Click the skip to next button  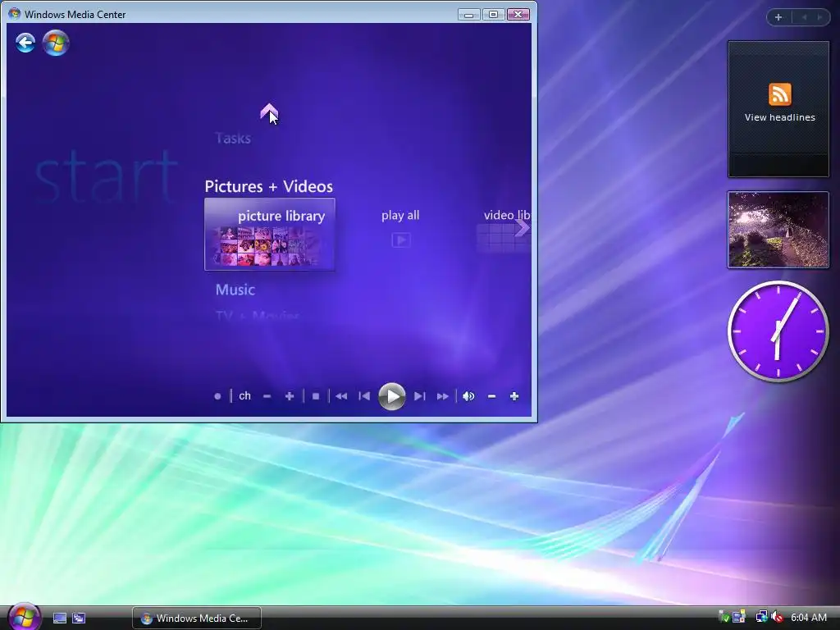tap(419, 396)
